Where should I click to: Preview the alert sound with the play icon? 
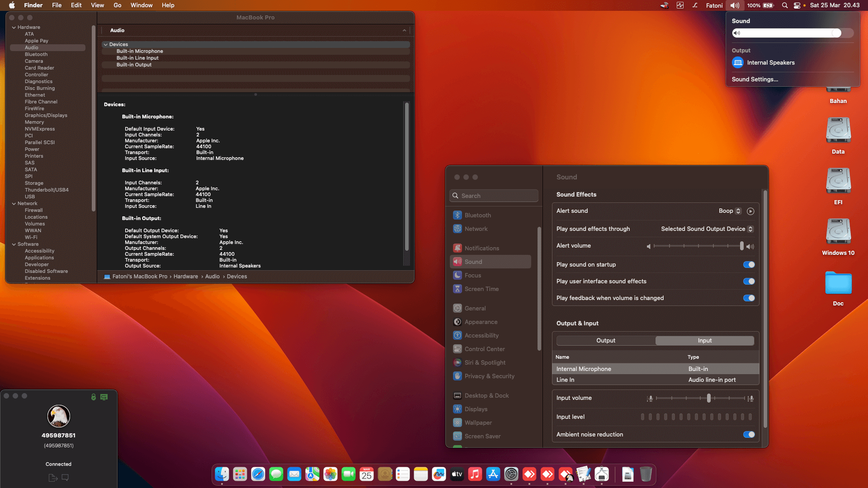(x=750, y=211)
